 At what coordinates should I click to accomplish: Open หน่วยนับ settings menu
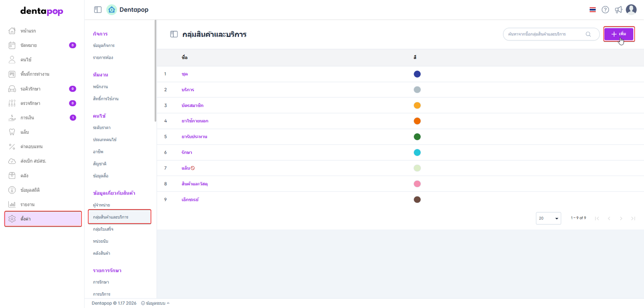(x=101, y=241)
